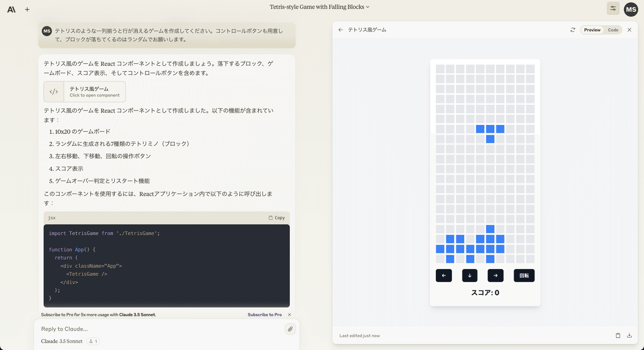
Task: Dismiss the Subscribe to Pro banner
Action: 289,315
